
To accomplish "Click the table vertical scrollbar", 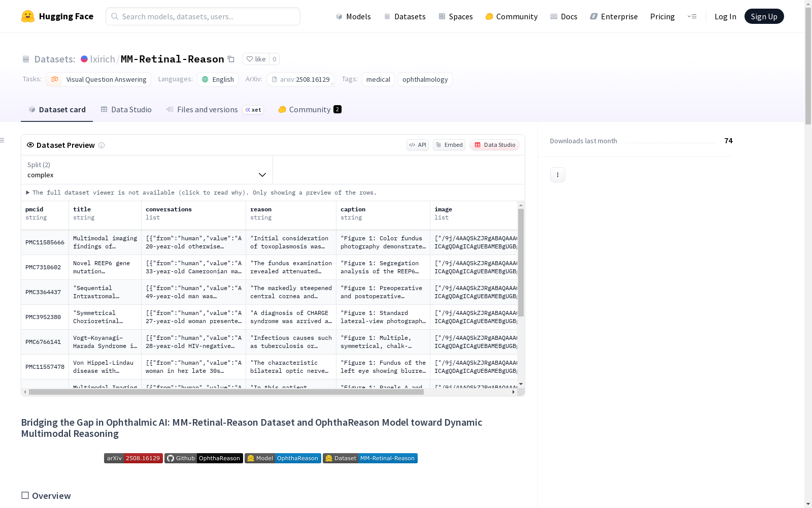I will [521, 262].
